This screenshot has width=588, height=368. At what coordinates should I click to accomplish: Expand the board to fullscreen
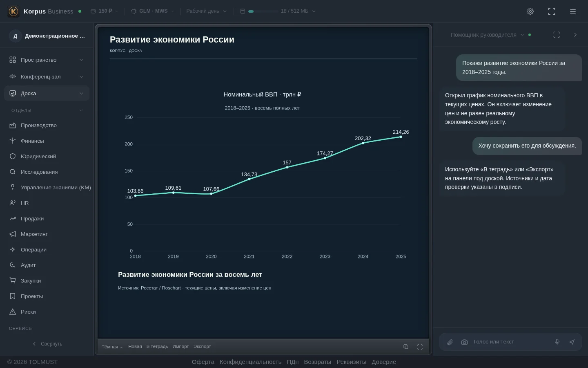tap(420, 347)
